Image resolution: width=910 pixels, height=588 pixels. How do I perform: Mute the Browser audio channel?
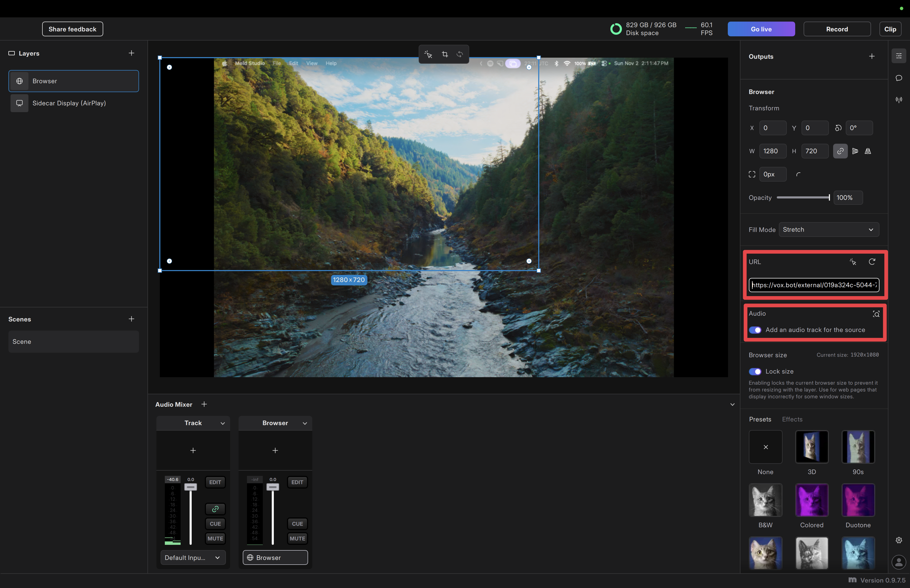click(297, 538)
